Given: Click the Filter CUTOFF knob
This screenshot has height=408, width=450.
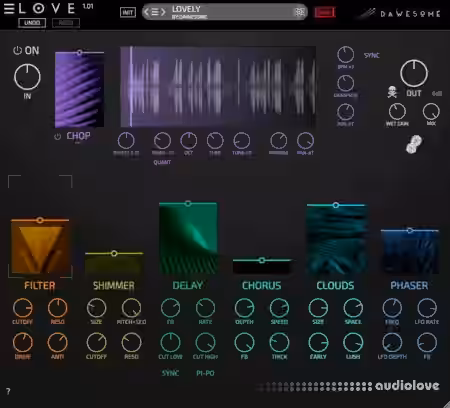Looking at the screenshot, I should point(23,308).
